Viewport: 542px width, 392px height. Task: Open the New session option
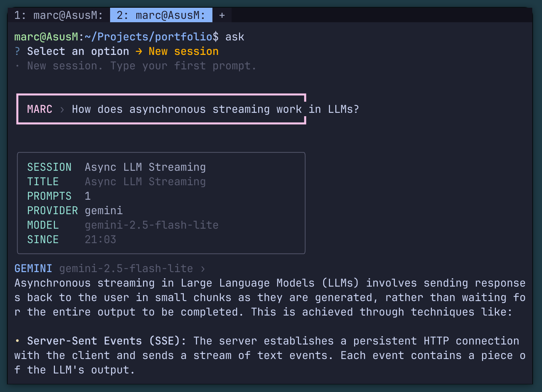click(x=183, y=51)
